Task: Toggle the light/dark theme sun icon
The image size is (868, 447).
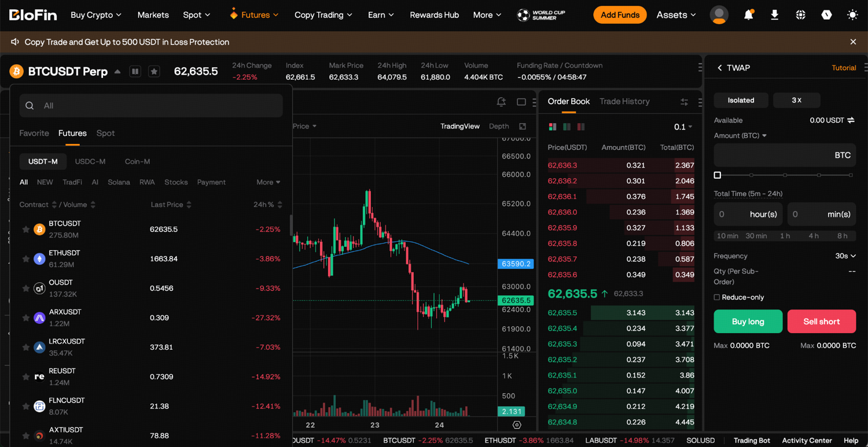Action: tap(852, 15)
